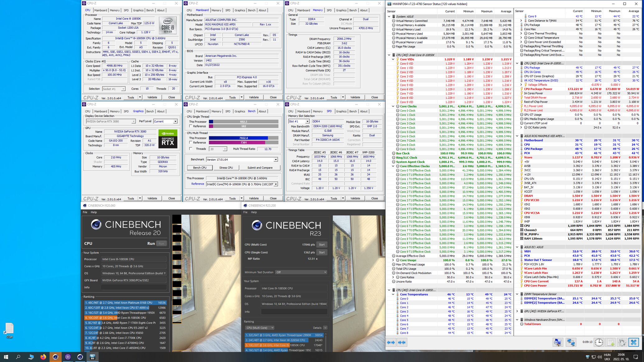Screen dimensions: 644x362
Task: Click Intel Core i9 logo in CPU-Z
Action: click(x=168, y=25)
